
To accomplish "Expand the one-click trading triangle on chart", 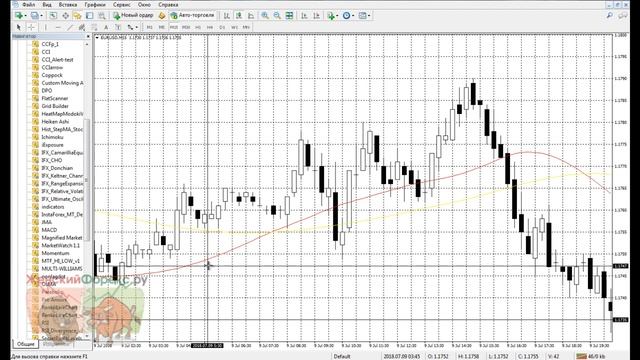I will (x=97, y=38).
